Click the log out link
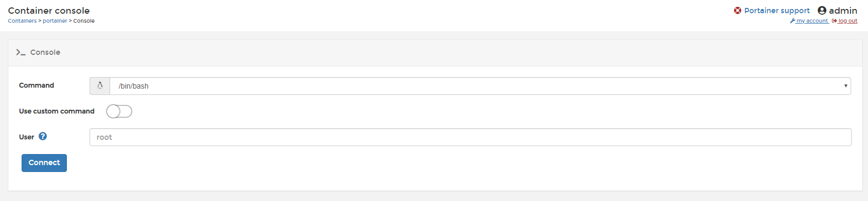Image resolution: width=868 pixels, height=201 pixels. [x=847, y=21]
